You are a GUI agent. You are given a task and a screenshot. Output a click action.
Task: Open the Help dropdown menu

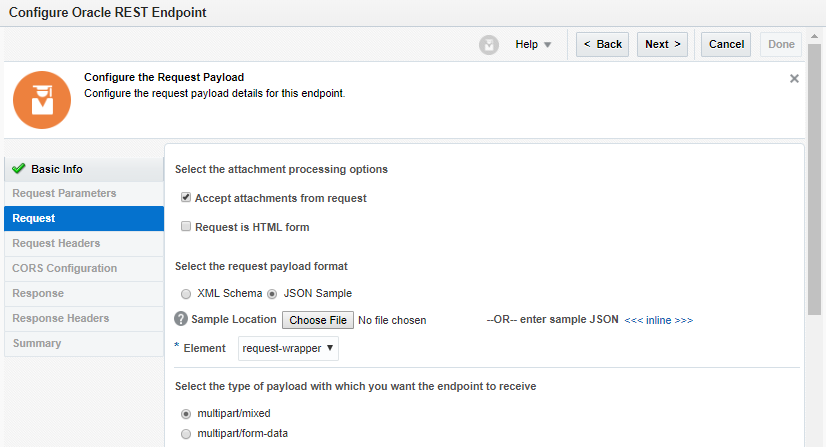pyautogui.click(x=533, y=44)
